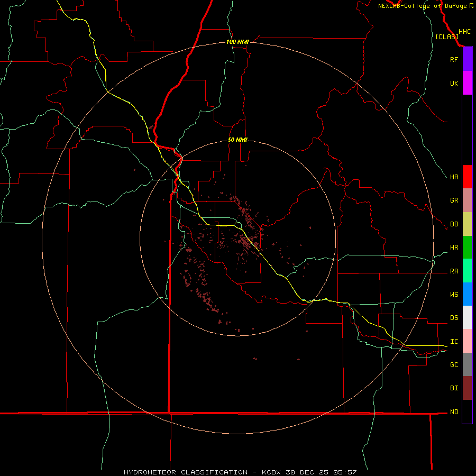Click the WS legend label
This screenshot has height=476, width=476.
click(454, 295)
